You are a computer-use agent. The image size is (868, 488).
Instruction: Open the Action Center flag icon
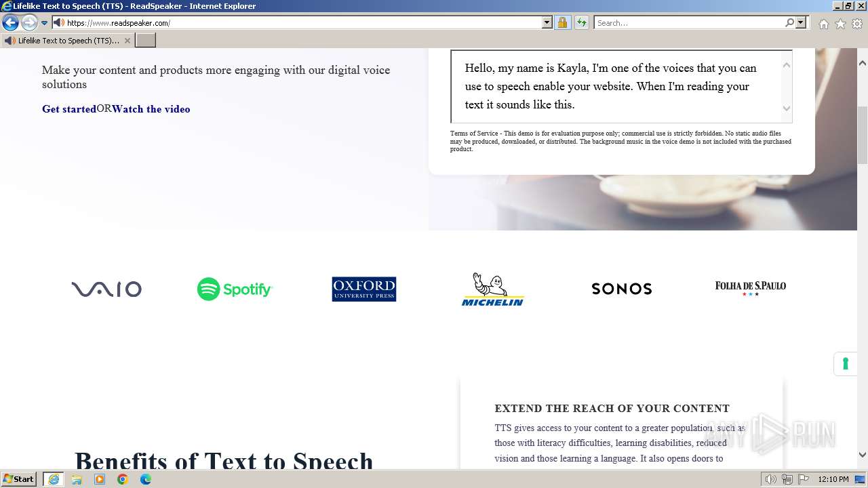(804, 479)
